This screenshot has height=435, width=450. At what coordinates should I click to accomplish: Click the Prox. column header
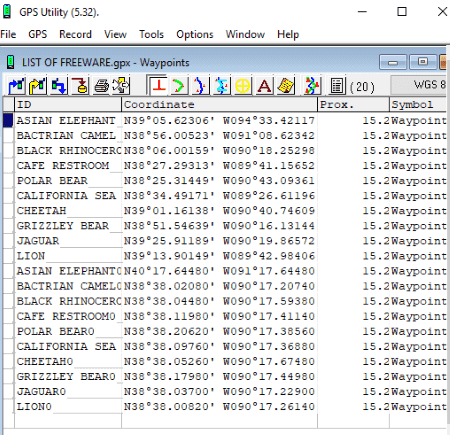pyautogui.click(x=353, y=105)
